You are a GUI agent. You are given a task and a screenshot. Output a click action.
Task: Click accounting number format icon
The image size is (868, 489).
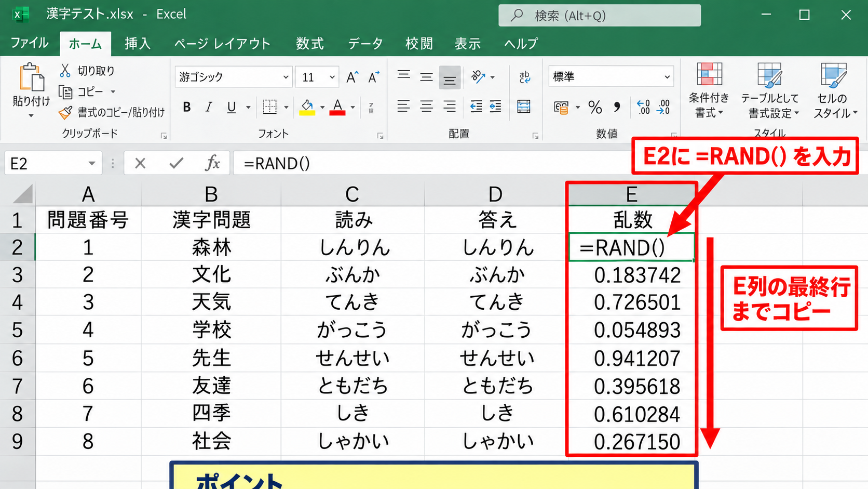561,108
